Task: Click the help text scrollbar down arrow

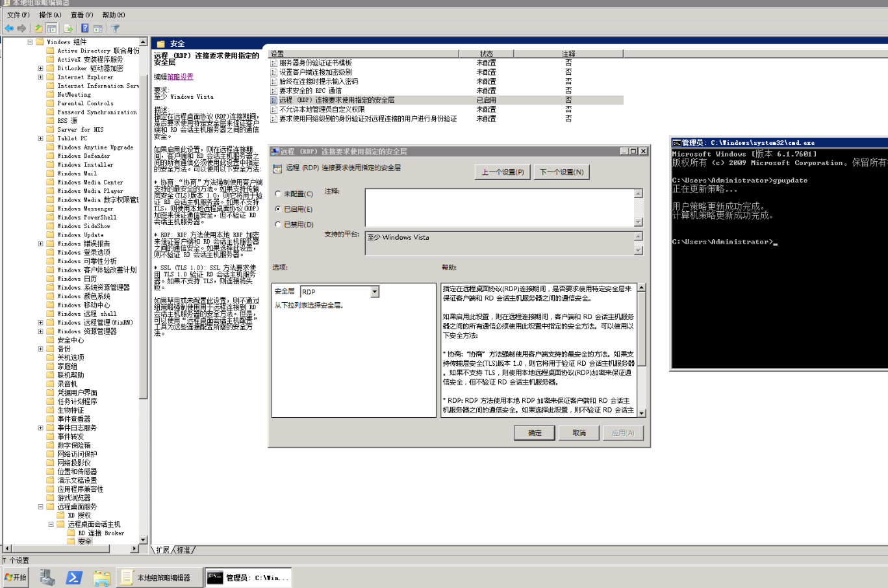Action: tap(641, 413)
